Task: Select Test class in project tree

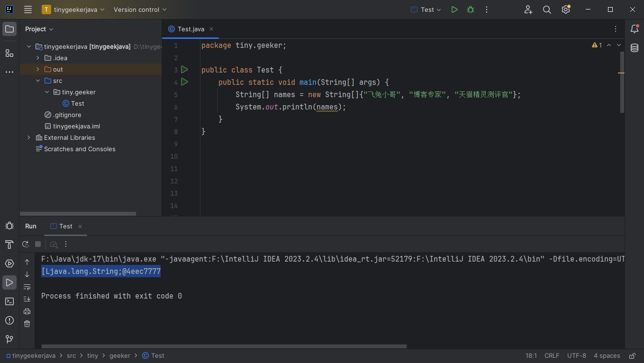Action: pos(73,103)
